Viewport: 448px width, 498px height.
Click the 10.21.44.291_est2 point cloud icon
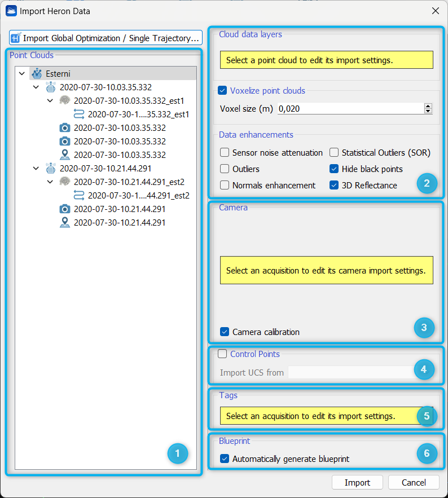click(x=65, y=182)
